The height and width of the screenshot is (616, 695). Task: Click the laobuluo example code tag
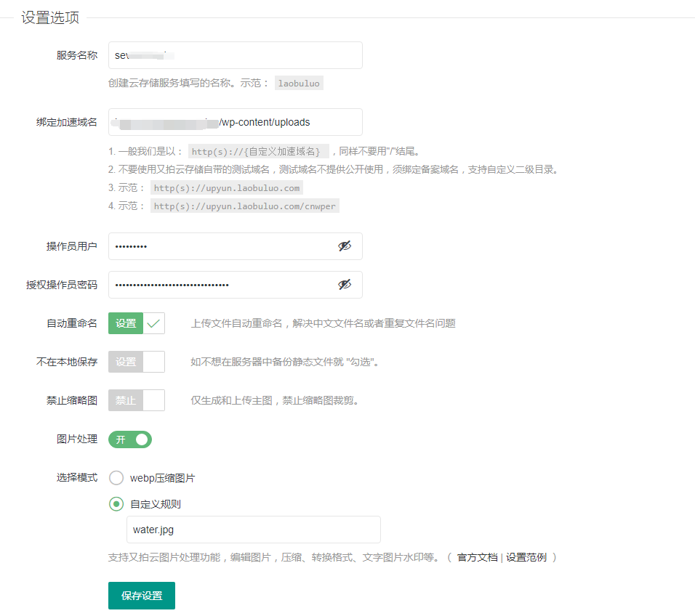pyautogui.click(x=299, y=83)
